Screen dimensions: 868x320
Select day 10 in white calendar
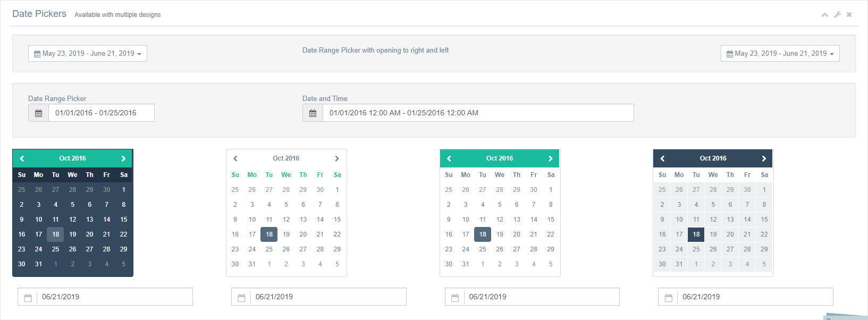tap(252, 220)
